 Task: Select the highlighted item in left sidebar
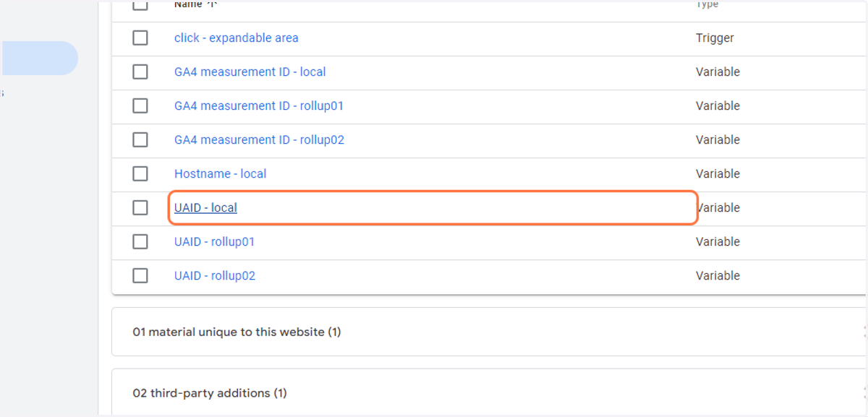[39, 58]
